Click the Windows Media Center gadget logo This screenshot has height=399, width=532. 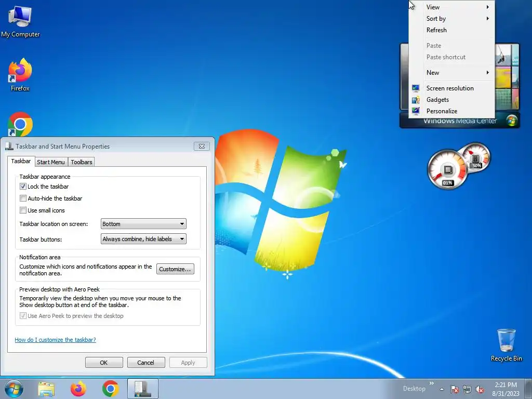point(512,121)
